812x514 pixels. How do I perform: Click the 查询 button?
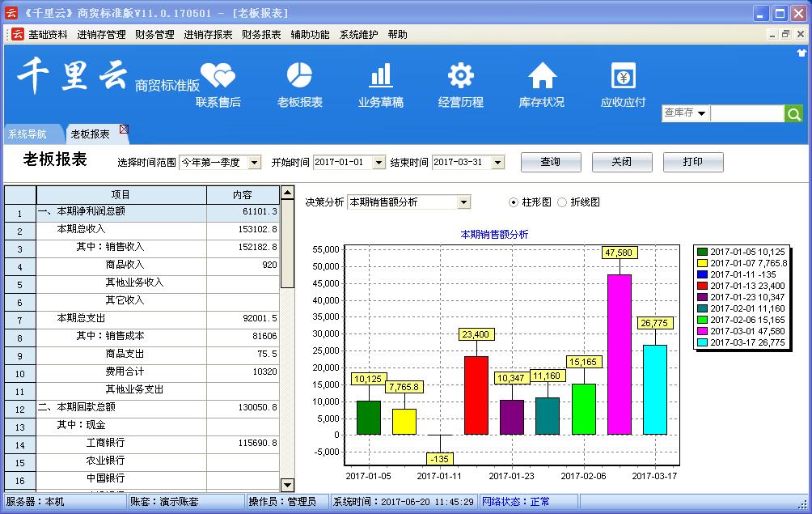pos(550,162)
